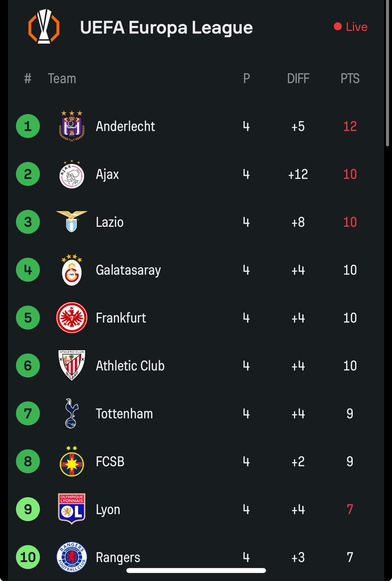Tap the red Live indicator
Image resolution: width=392 pixels, height=581 pixels.
[x=350, y=27]
